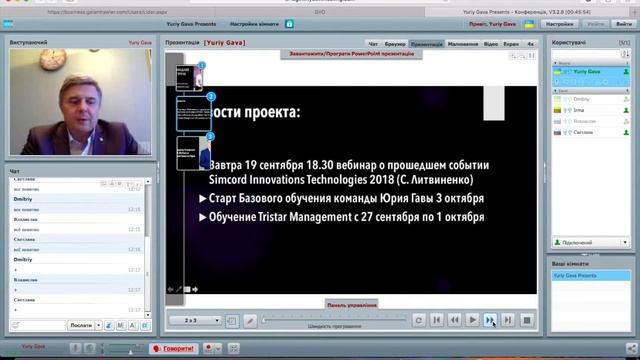Viewport: 640px width, 360px height.
Task: Click the Настройки button in top bar
Action: (559, 24)
